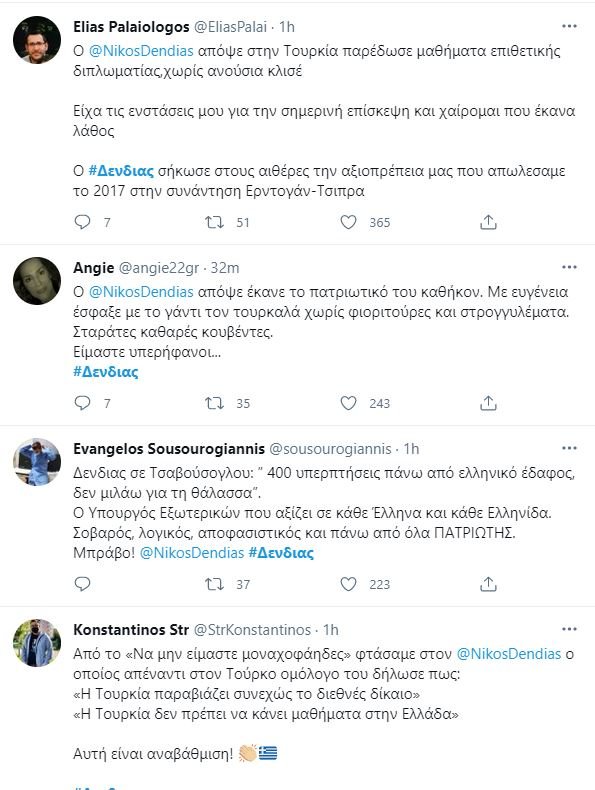The image size is (595, 790).
Task: Like Angie's tweet with 243 likes
Action: click(x=348, y=403)
